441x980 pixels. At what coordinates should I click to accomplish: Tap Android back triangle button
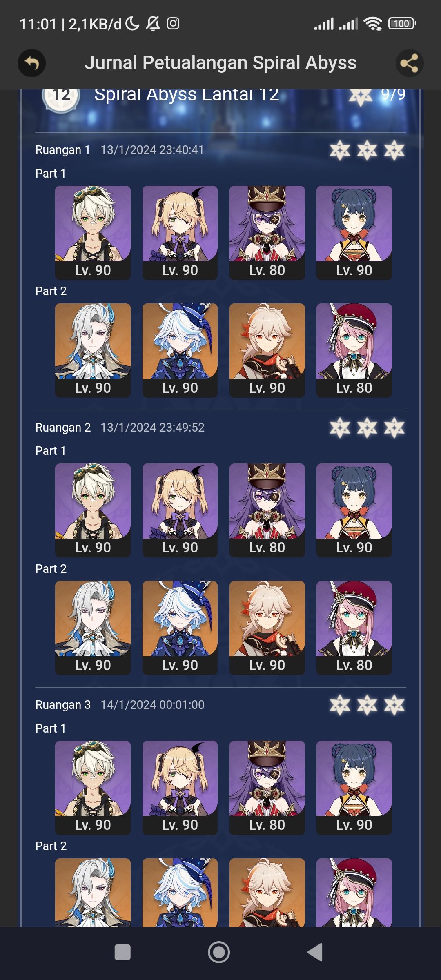click(315, 952)
